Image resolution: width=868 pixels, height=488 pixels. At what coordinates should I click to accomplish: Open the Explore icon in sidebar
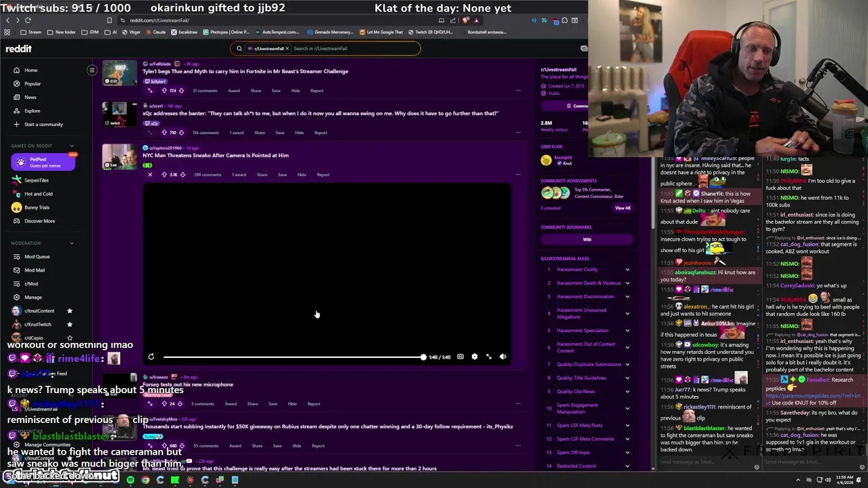pos(17,110)
